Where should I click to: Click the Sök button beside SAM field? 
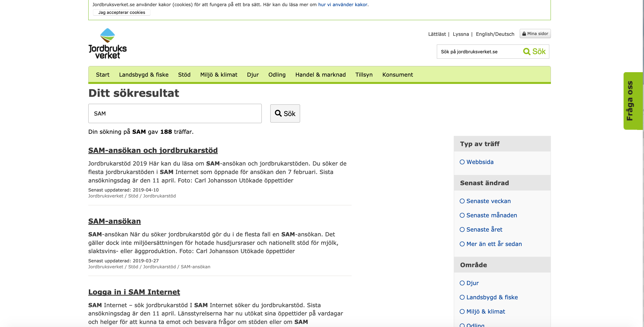(285, 113)
